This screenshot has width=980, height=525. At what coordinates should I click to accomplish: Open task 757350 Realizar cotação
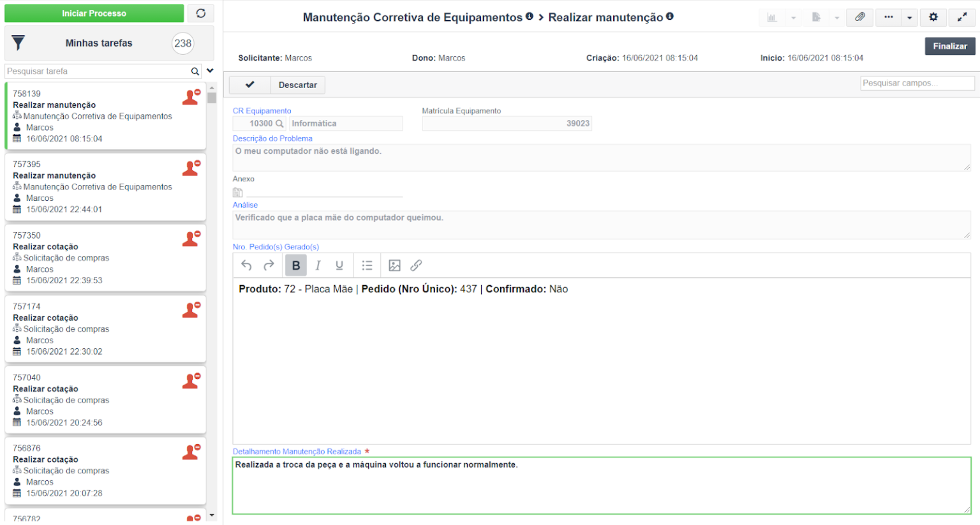tap(105, 258)
